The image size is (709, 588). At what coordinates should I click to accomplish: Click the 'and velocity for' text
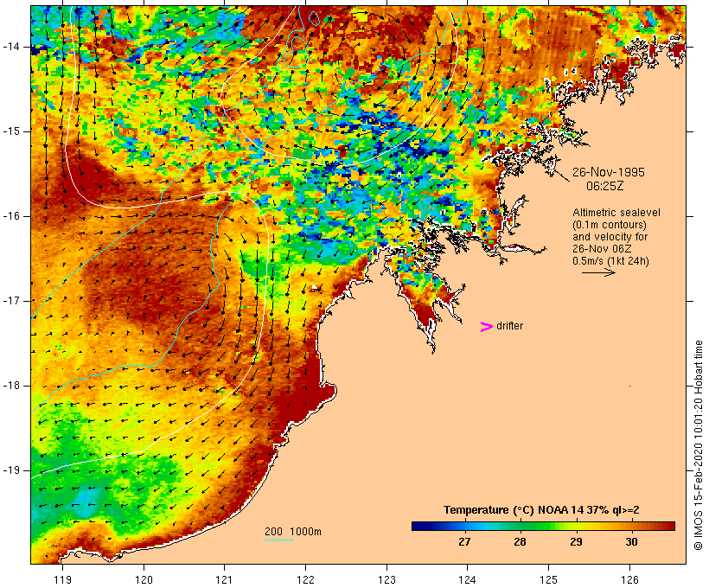[x=610, y=237]
